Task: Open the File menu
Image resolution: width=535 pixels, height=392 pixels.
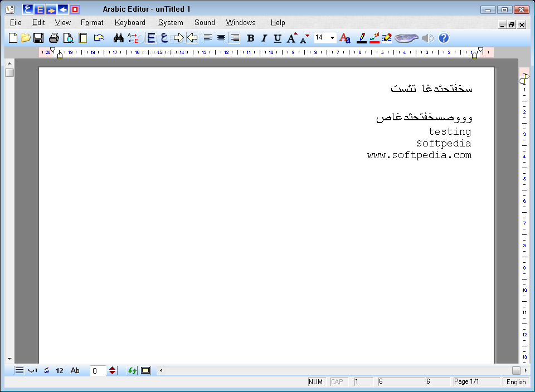Action: pos(16,22)
